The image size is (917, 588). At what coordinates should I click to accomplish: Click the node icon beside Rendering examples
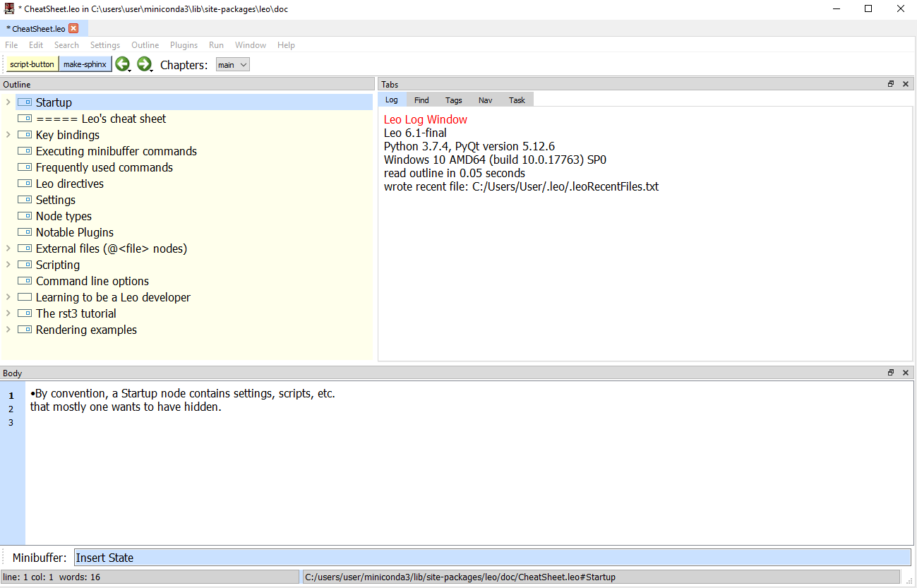coord(25,330)
